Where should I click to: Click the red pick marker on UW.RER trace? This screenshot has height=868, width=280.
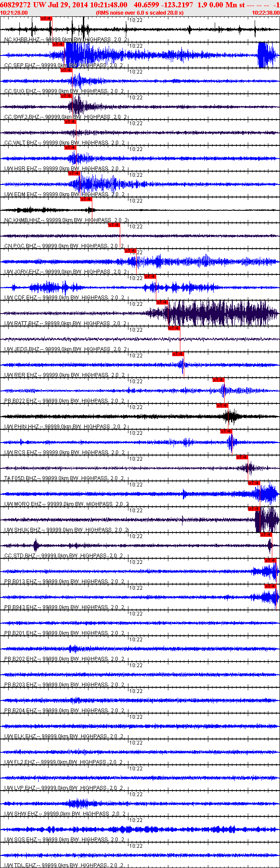point(178,354)
